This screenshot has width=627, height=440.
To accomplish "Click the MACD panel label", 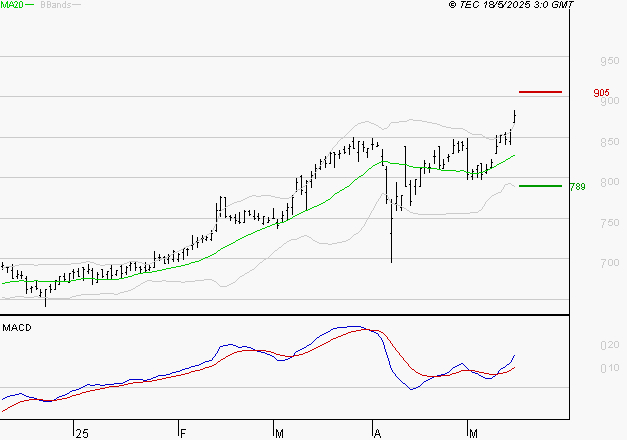I will 15,328.
